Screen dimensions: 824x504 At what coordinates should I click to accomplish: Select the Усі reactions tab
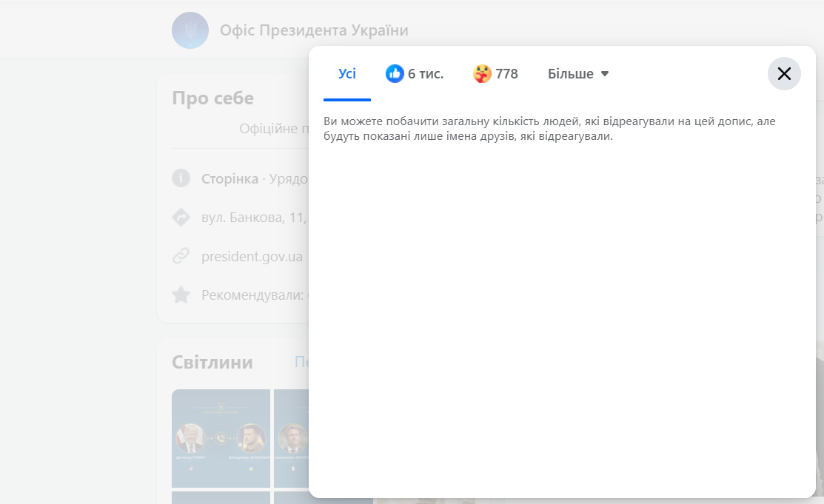pos(347,74)
